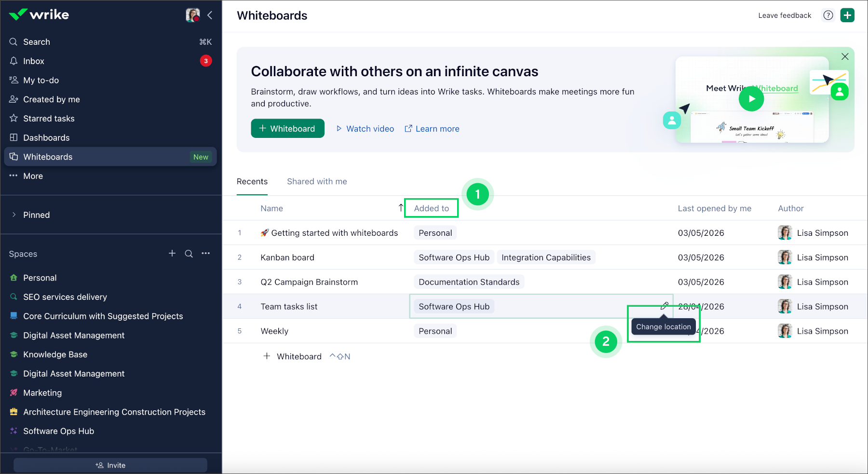Click Lisa Simpson avatar in Weekly row

[785, 331]
